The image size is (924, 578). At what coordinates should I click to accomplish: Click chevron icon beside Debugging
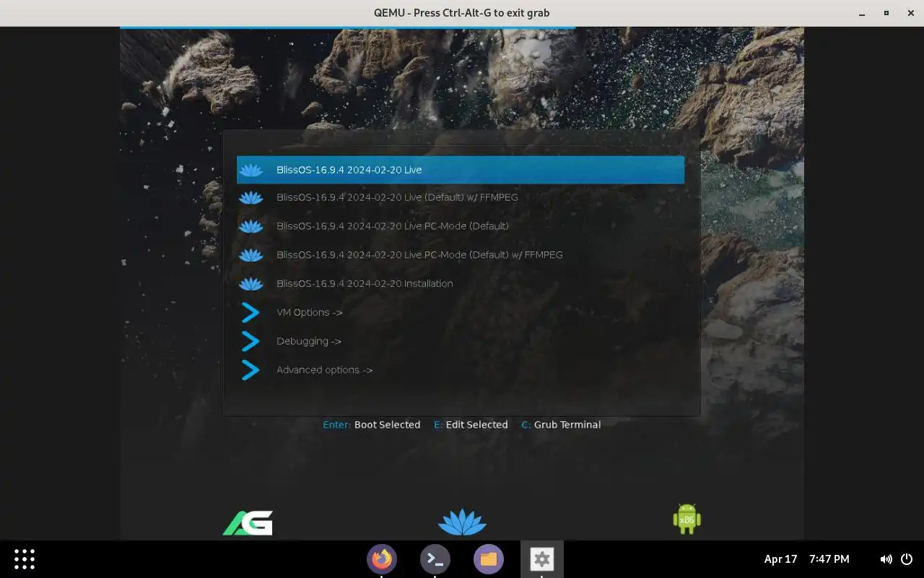click(250, 342)
